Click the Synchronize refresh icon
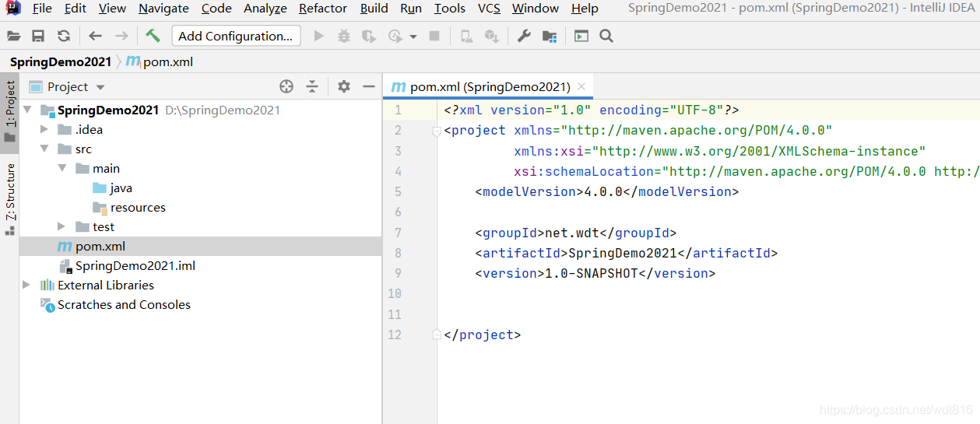 64,36
